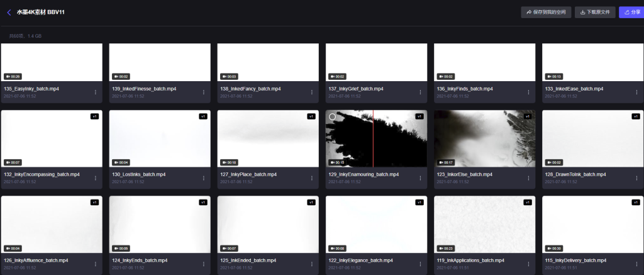Click the back arrow next to folder title
The width and height of the screenshot is (644, 275).
9,12
